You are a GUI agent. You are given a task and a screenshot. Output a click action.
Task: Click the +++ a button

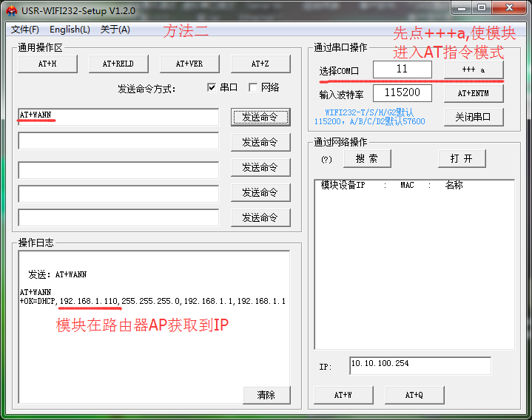pyautogui.click(x=474, y=70)
